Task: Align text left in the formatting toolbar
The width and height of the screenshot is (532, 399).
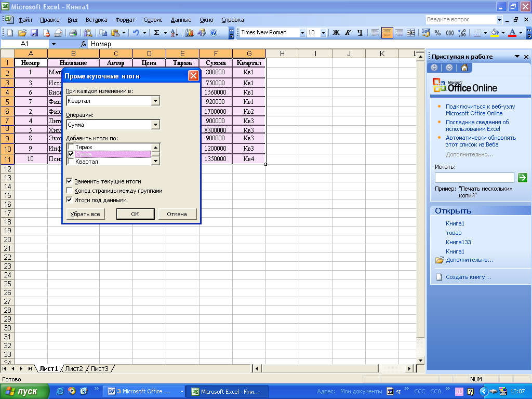Action: coord(375,33)
